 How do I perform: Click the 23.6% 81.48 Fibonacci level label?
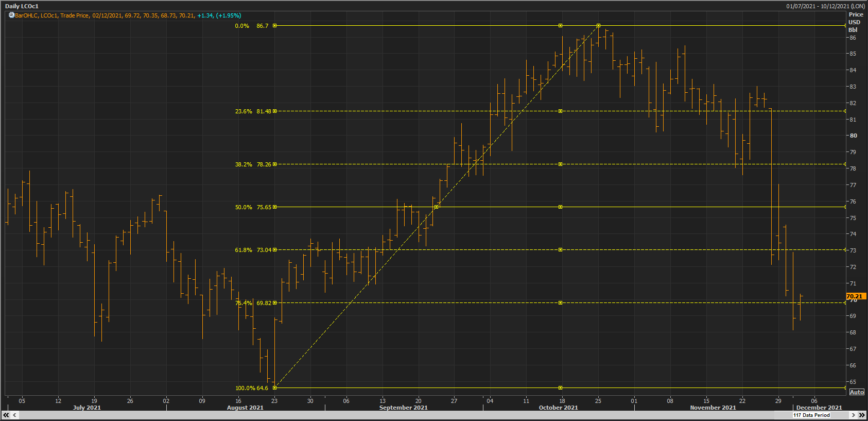click(x=253, y=111)
